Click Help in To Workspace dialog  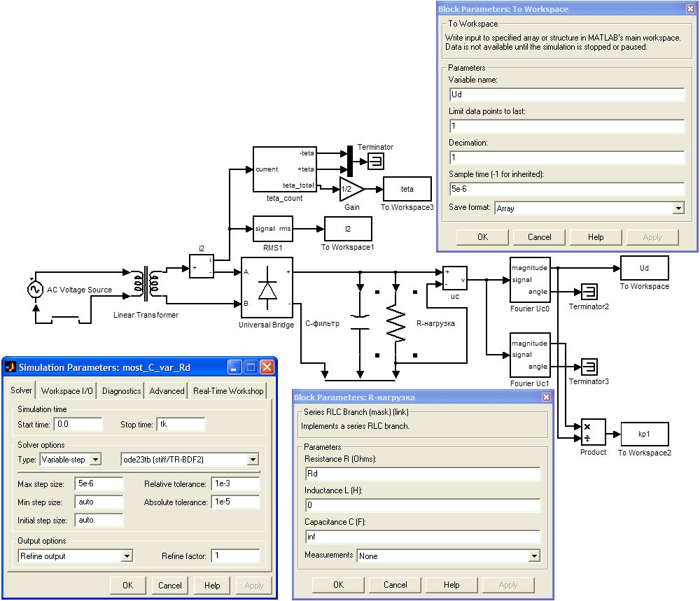pos(596,237)
